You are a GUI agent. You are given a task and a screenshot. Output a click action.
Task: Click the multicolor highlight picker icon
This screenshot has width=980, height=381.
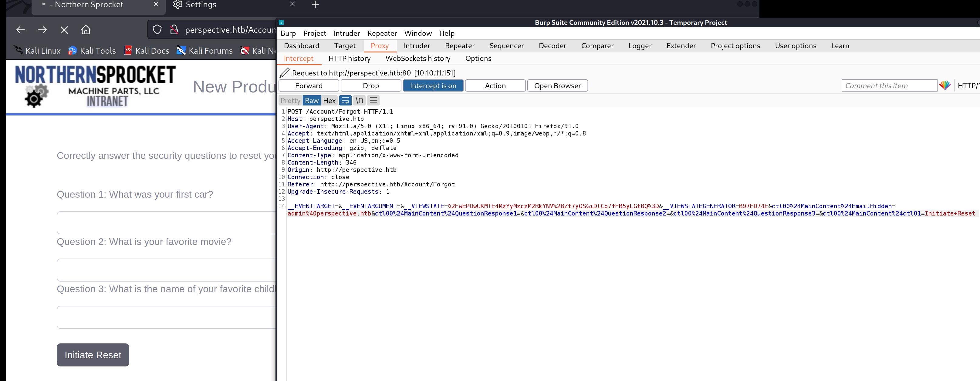click(945, 85)
